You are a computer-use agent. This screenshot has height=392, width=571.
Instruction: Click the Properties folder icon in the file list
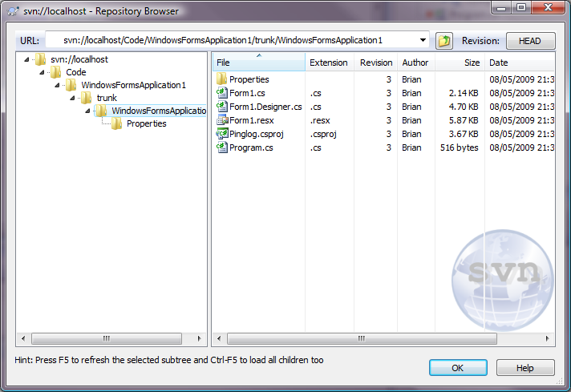pyautogui.click(x=222, y=79)
